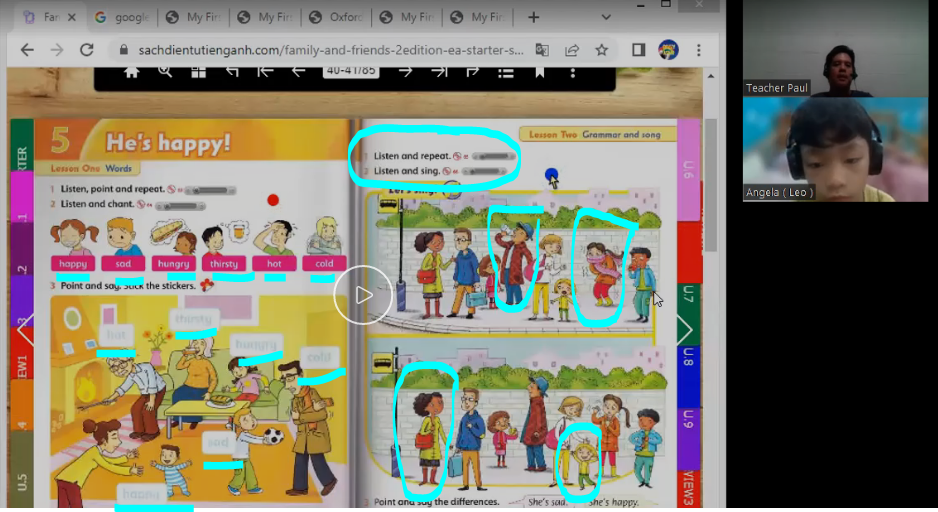938x512 pixels.
Task: Select the Fan browser tab
Action: (x=50, y=17)
